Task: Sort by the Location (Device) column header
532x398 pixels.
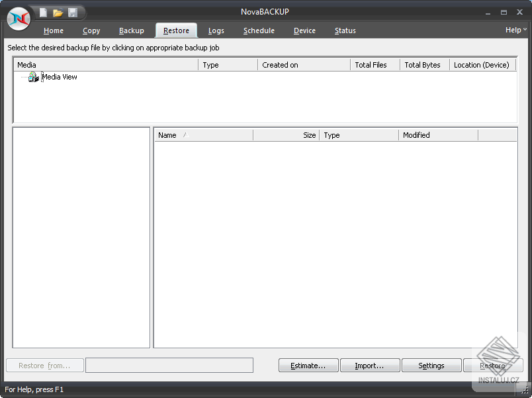Action: [482, 65]
